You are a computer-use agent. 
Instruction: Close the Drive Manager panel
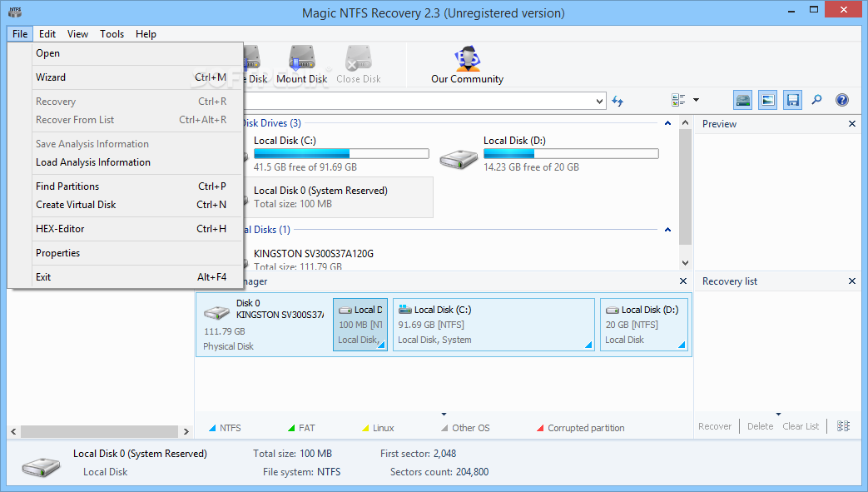[683, 281]
